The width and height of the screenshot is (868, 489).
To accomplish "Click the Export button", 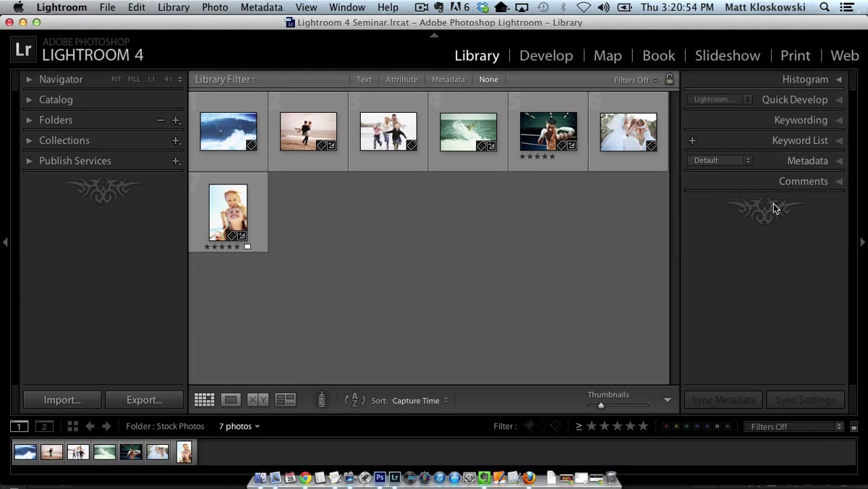I will [145, 400].
